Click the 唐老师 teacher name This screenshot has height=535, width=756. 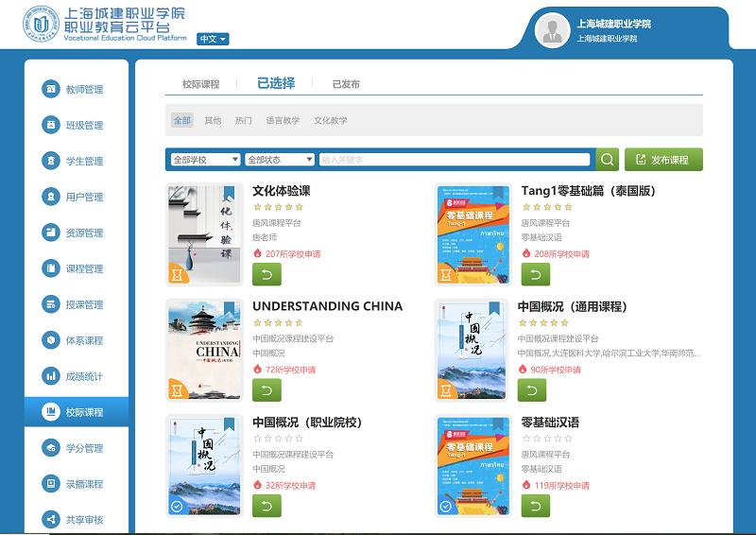[265, 237]
